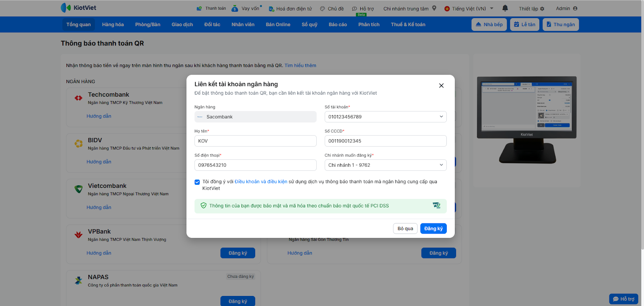Open the Báo cáo menu
The image size is (644, 306).
pyautogui.click(x=338, y=25)
